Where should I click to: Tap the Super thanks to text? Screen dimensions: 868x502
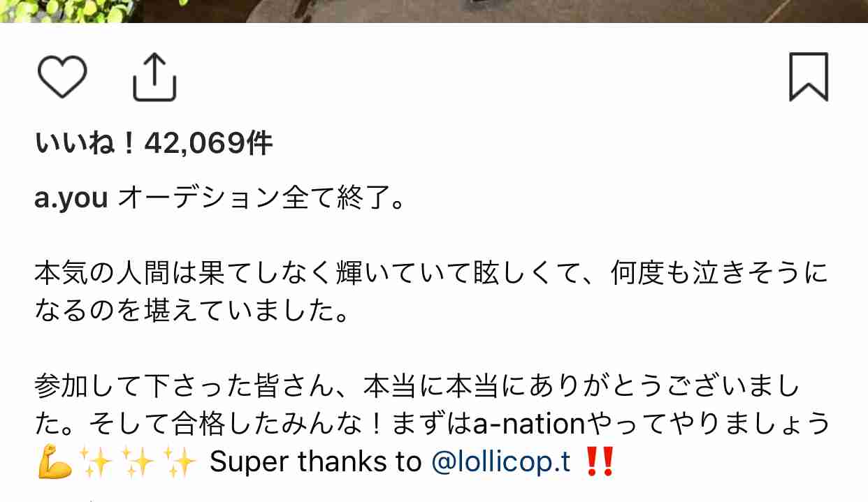click(315, 462)
